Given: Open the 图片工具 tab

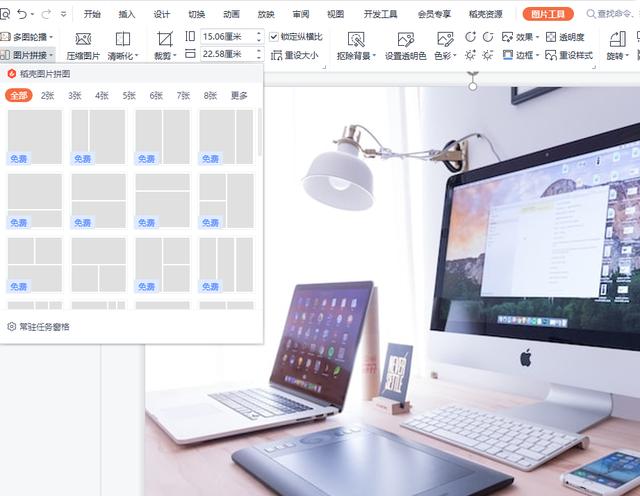Looking at the screenshot, I should (x=547, y=15).
